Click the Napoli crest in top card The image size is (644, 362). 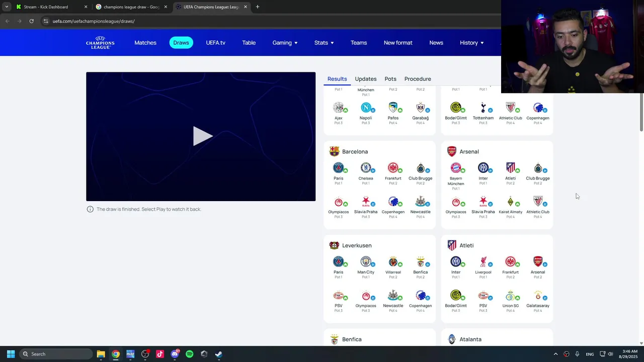(x=366, y=108)
